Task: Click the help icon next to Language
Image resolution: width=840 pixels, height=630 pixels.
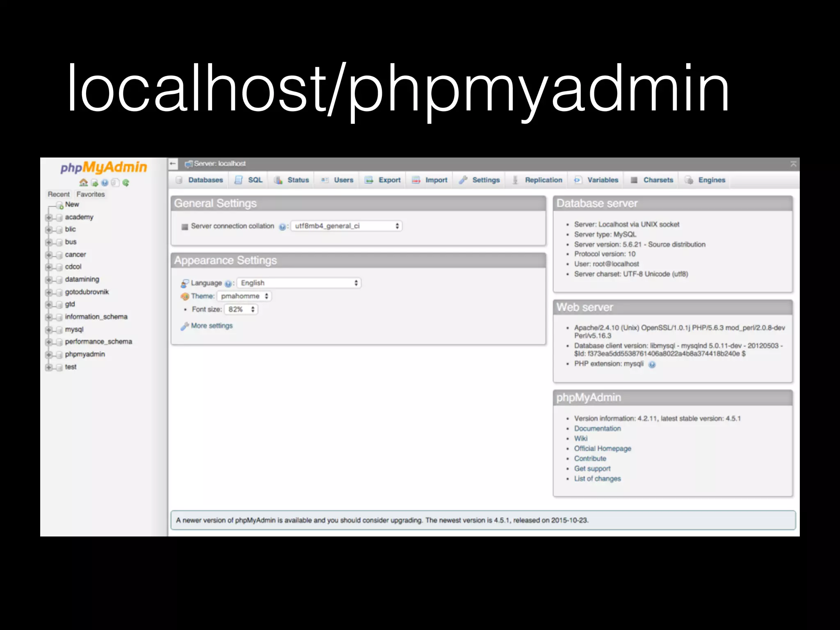Action: pyautogui.click(x=228, y=284)
